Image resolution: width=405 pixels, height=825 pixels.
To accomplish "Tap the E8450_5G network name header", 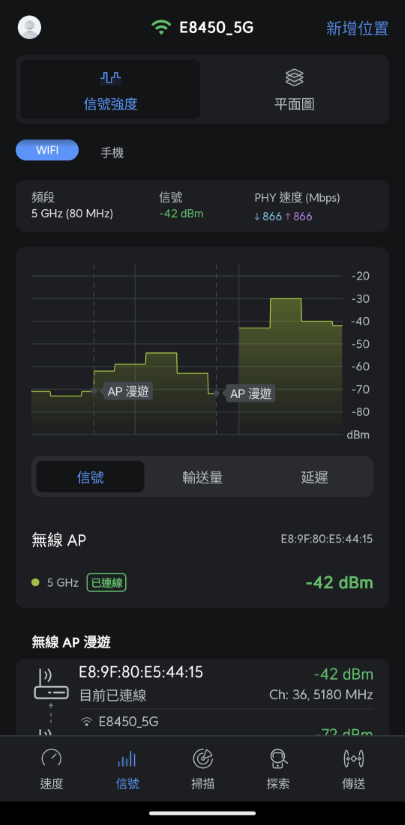I will (216, 27).
